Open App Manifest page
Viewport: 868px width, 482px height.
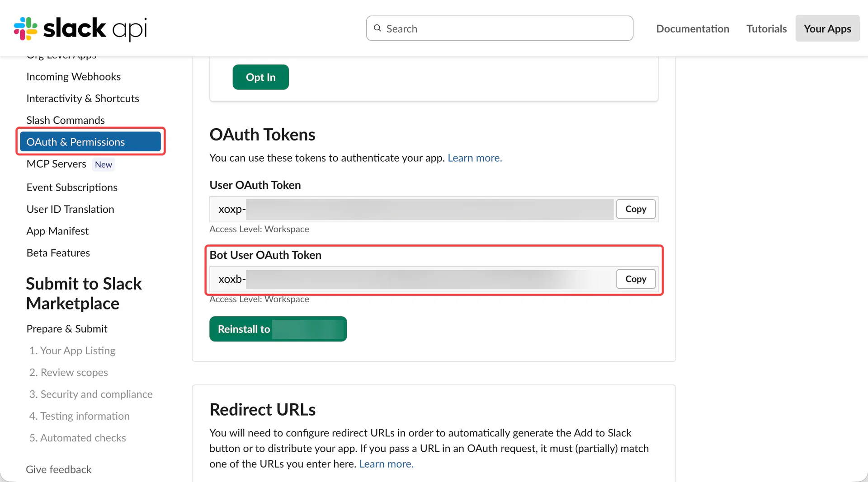coord(57,231)
